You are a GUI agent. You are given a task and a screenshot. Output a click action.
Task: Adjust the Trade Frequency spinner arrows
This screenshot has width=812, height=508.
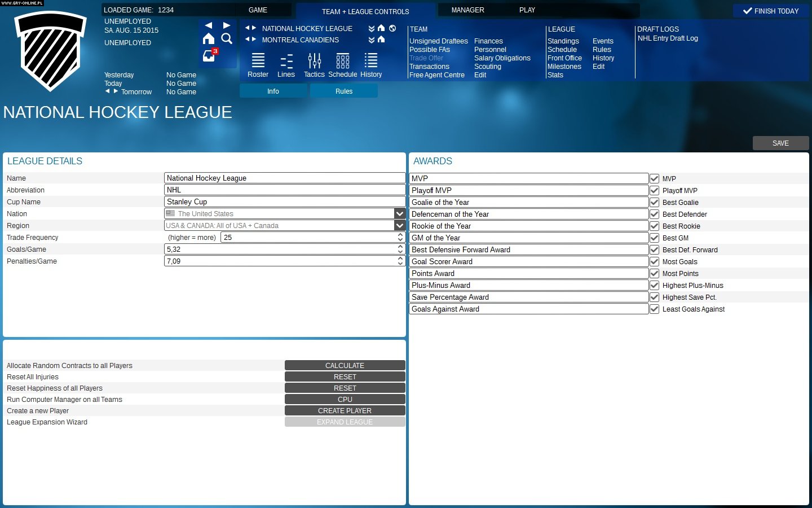click(400, 237)
